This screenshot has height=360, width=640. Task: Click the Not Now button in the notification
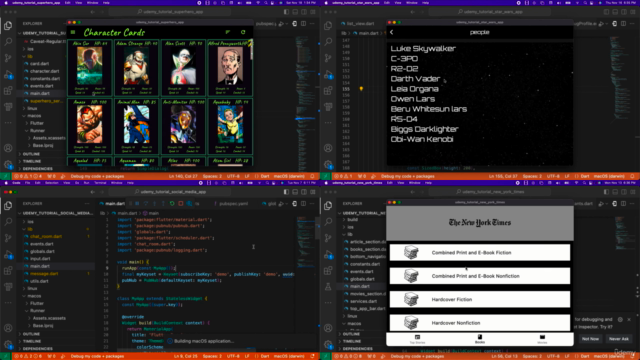point(590,339)
